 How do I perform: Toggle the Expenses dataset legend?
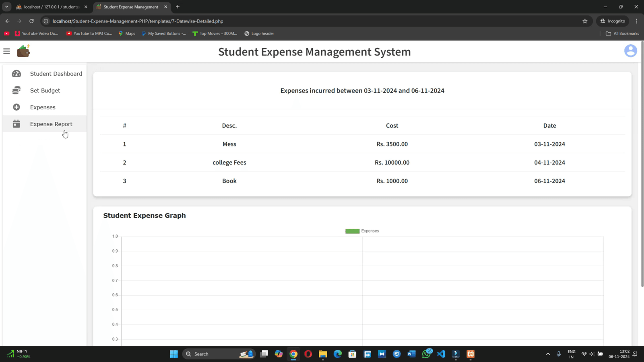(x=362, y=231)
